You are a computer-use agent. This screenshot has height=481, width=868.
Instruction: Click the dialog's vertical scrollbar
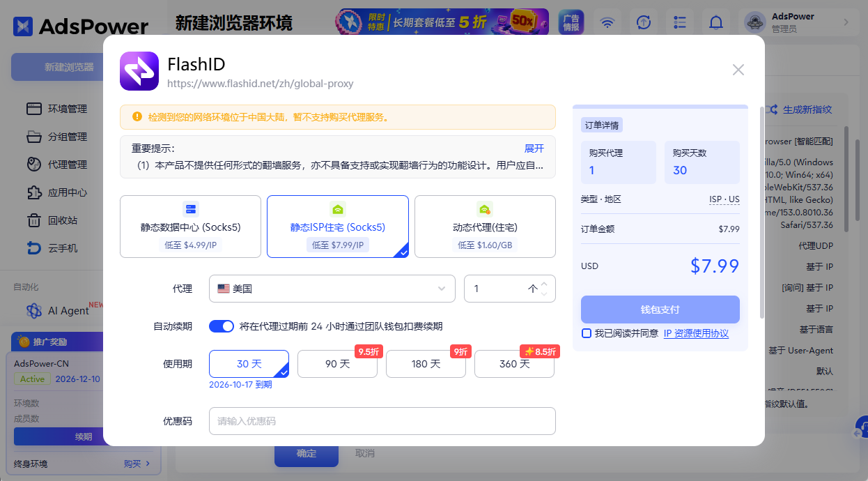click(x=764, y=212)
